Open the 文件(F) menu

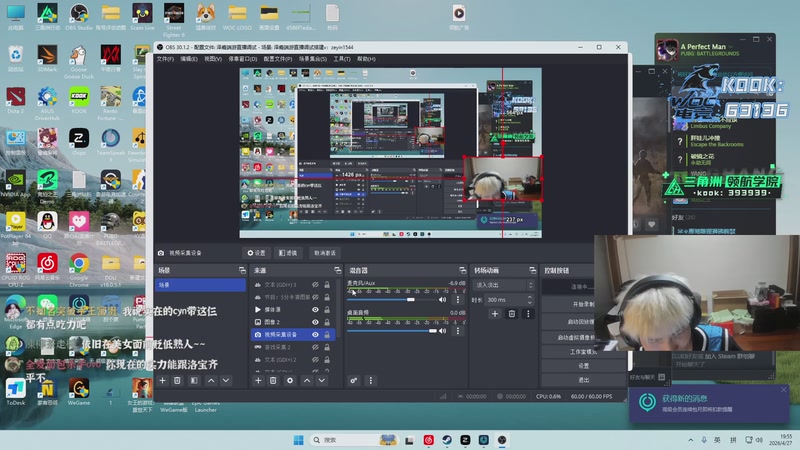[165, 59]
